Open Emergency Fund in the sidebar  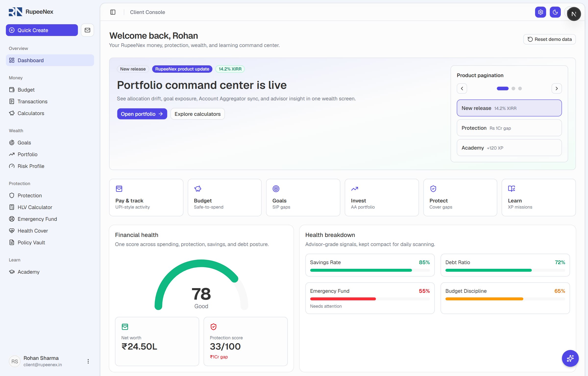(x=50, y=219)
